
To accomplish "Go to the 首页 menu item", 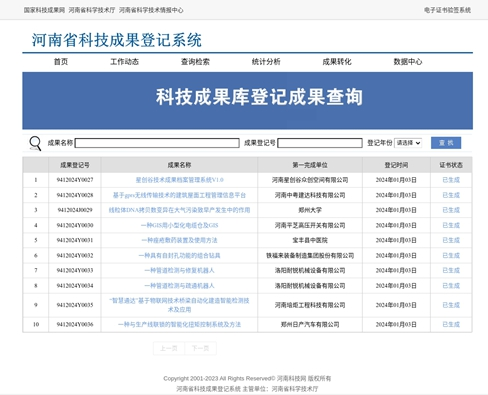I will coord(61,62).
